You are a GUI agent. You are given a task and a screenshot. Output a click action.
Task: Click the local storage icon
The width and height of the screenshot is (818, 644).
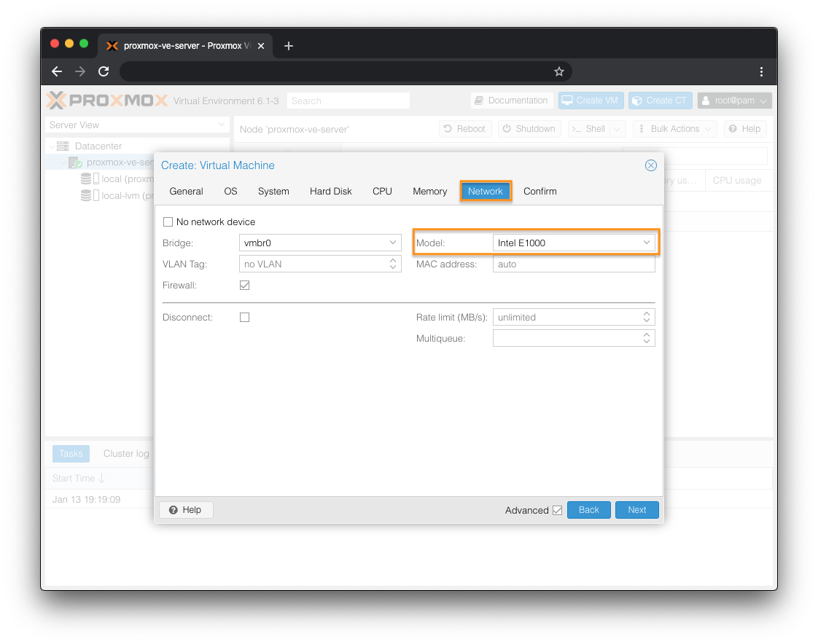tap(90, 179)
